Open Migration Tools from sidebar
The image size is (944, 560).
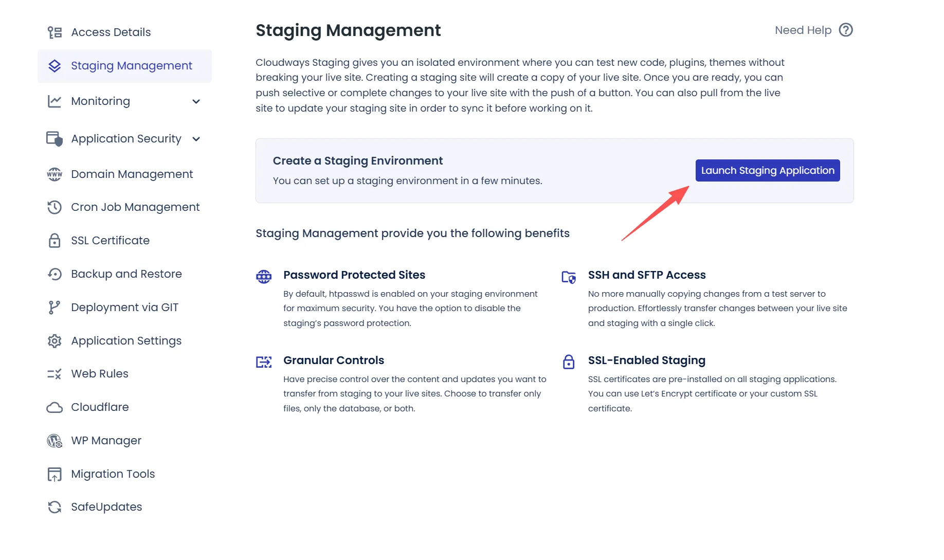point(113,474)
